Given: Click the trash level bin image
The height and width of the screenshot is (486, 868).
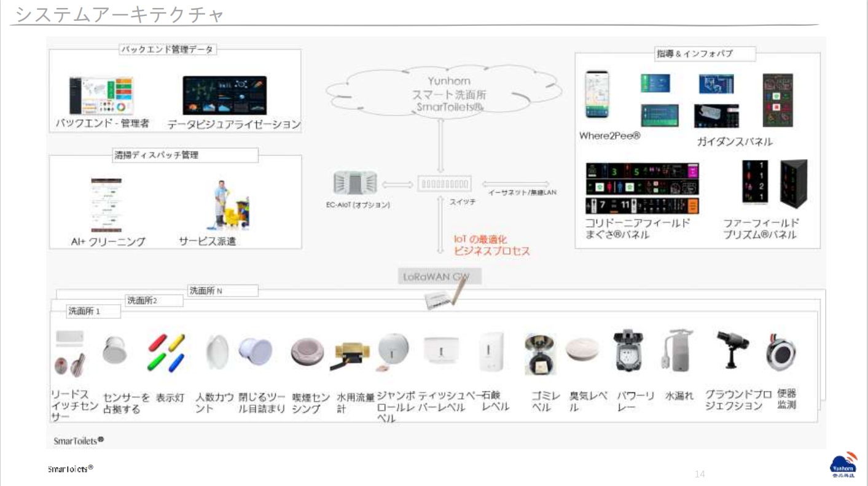Looking at the screenshot, I should (541, 355).
